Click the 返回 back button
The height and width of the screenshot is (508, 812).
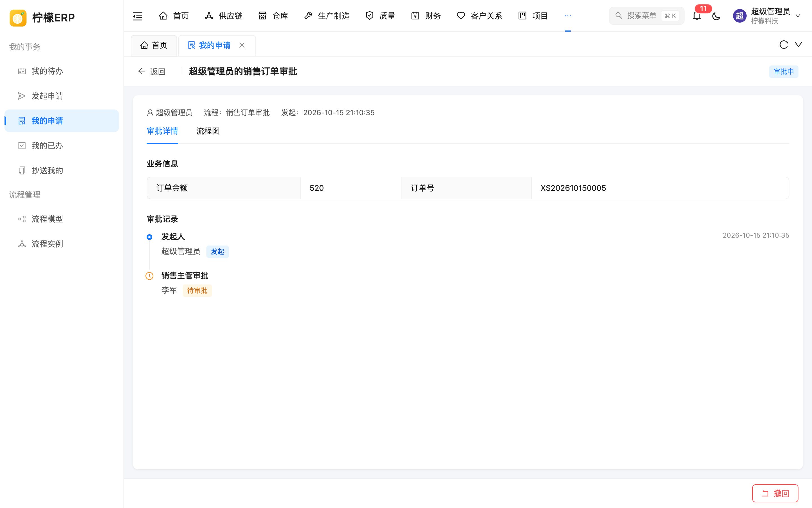[x=152, y=72]
